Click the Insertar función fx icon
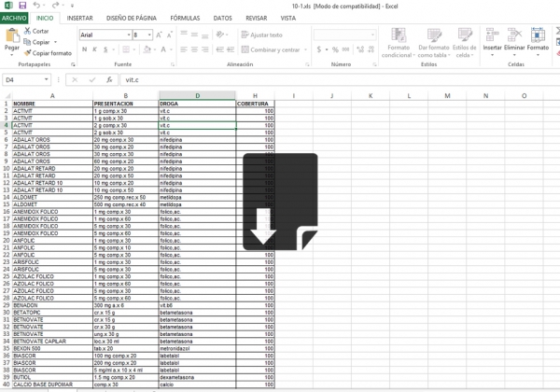 [x=109, y=80]
